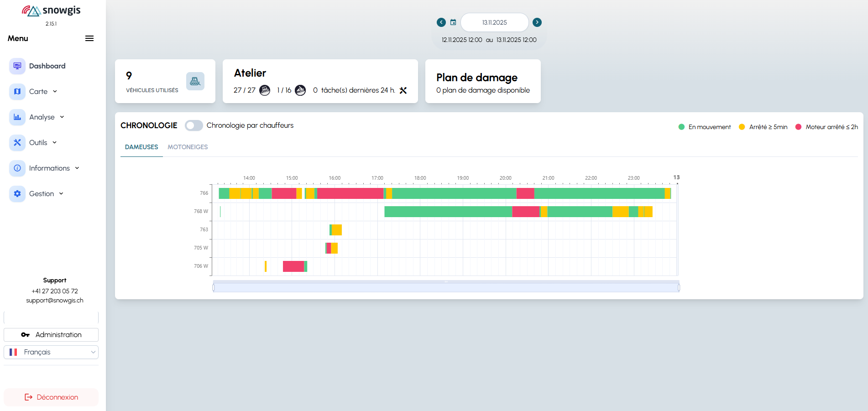Toggle the yellow Arrêté ≥ 5min legend
Viewport: 868px width, 411px height.
click(x=763, y=127)
